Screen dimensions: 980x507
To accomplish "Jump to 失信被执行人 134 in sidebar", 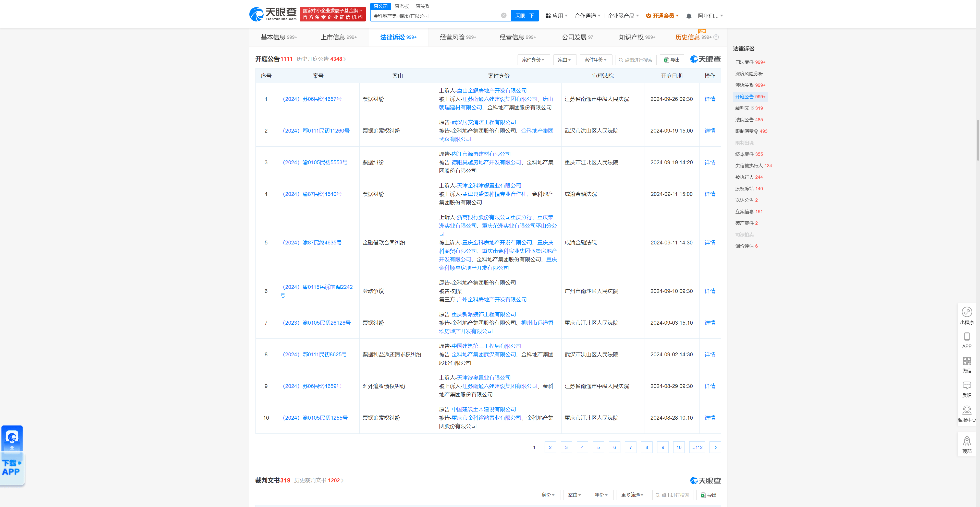I will (753, 166).
